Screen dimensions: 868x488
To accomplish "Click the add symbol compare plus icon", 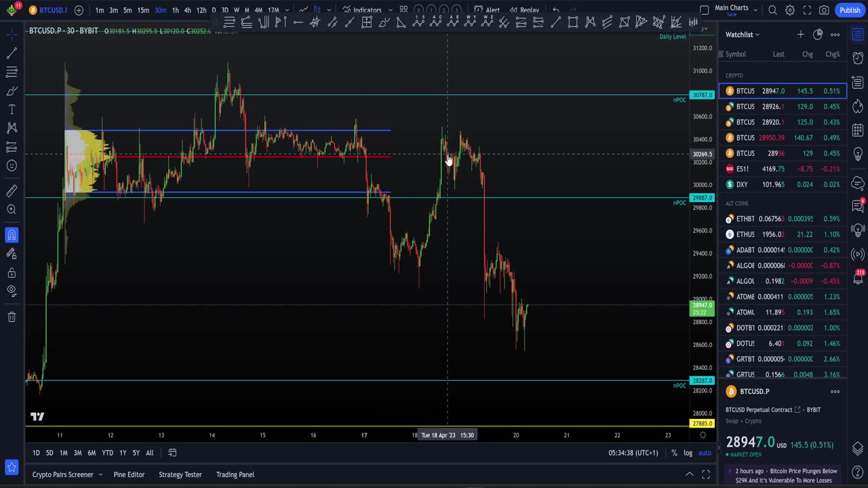I will [79, 10].
